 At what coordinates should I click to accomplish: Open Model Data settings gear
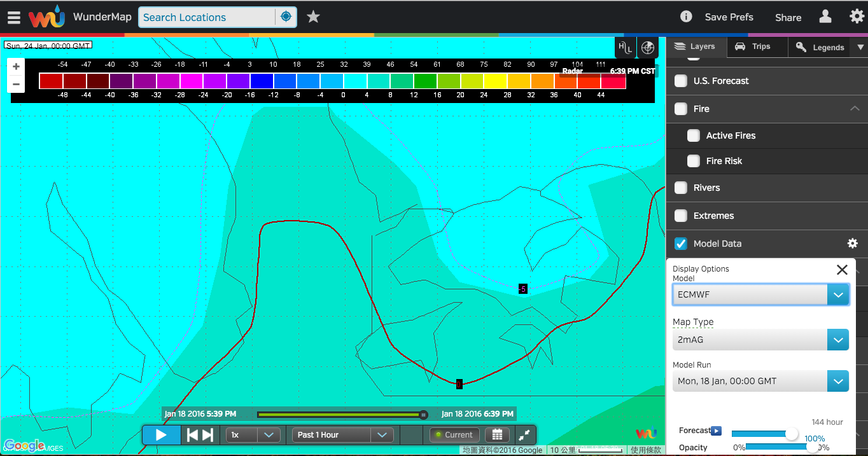853,244
